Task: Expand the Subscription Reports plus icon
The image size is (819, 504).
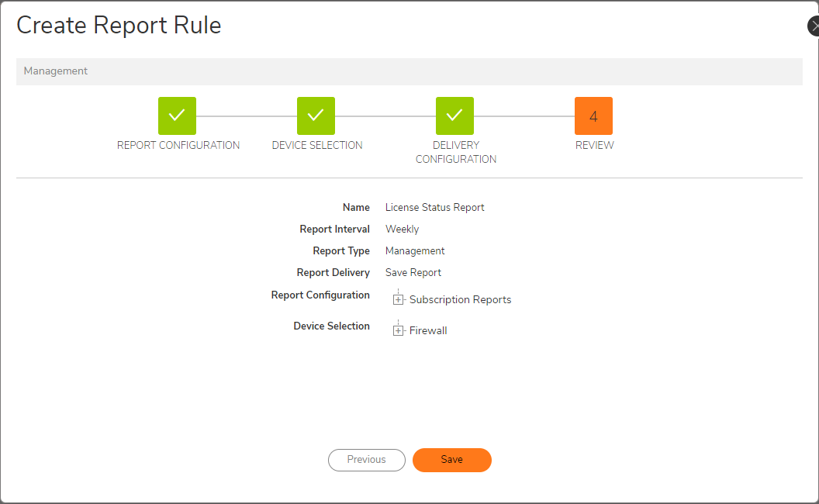Action: pyautogui.click(x=399, y=300)
